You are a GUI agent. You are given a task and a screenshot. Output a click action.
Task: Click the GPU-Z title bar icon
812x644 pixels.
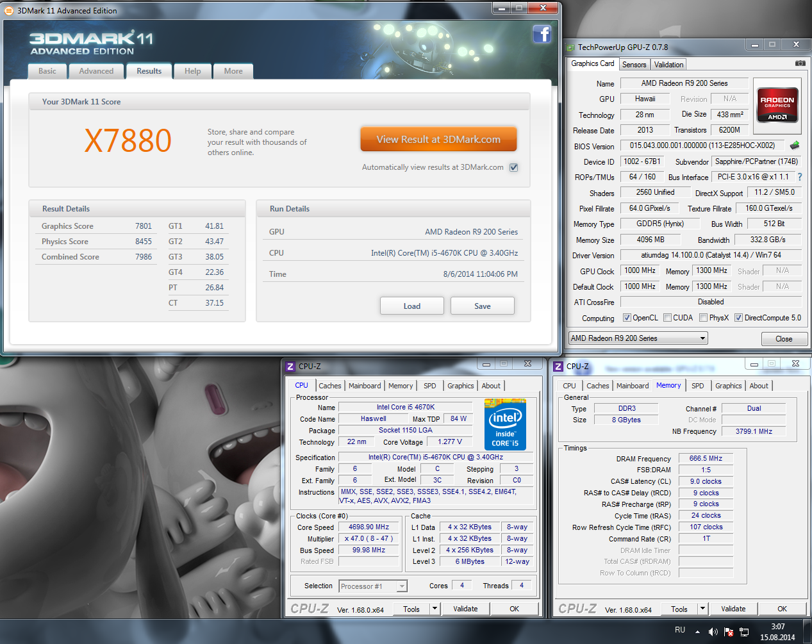tap(570, 47)
